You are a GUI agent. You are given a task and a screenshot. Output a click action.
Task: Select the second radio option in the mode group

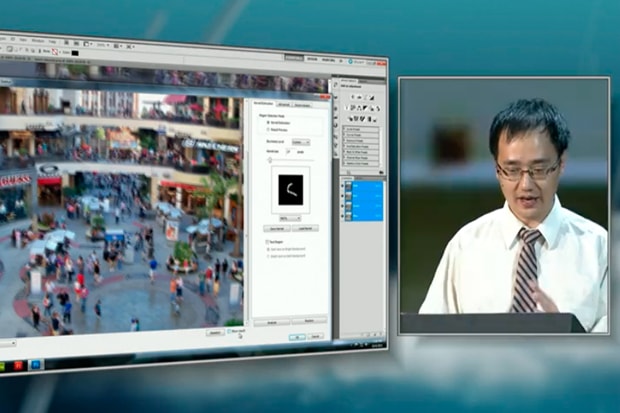[268, 129]
